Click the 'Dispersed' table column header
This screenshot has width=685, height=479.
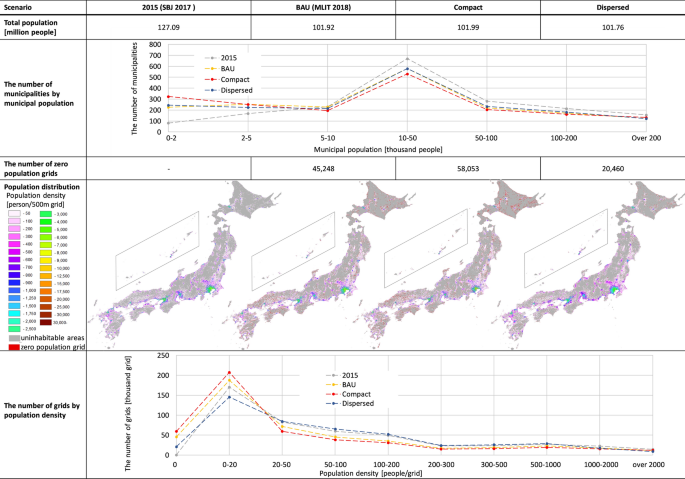pyautogui.click(x=612, y=7)
